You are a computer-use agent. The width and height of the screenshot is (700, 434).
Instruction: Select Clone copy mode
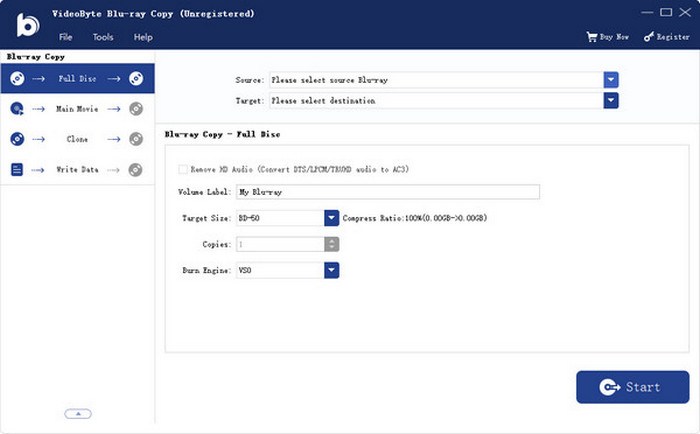(77, 139)
